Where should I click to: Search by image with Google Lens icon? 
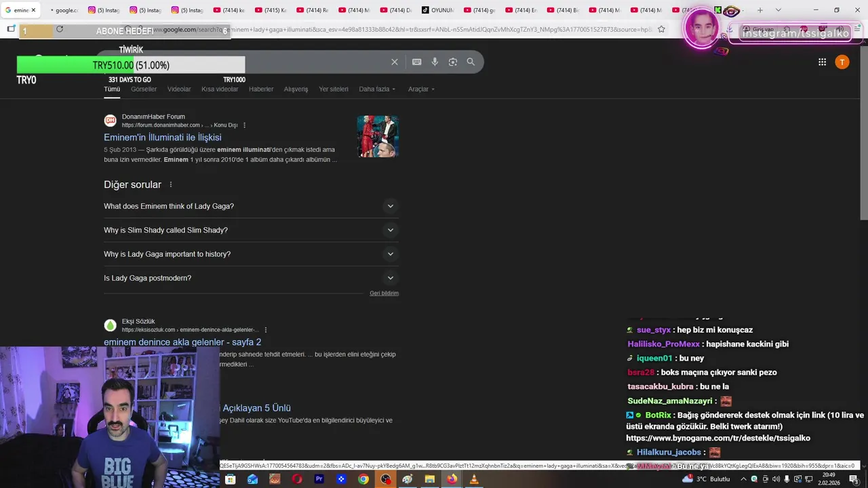point(452,62)
